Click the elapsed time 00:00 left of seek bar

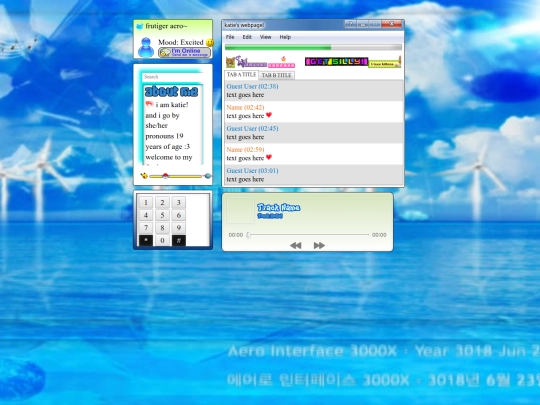(x=236, y=235)
